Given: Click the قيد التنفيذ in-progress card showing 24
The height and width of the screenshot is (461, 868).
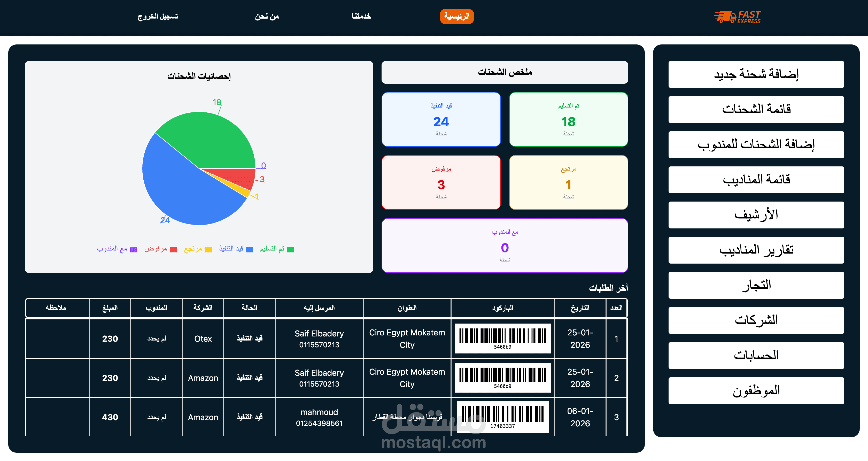Looking at the screenshot, I should pyautogui.click(x=441, y=119).
